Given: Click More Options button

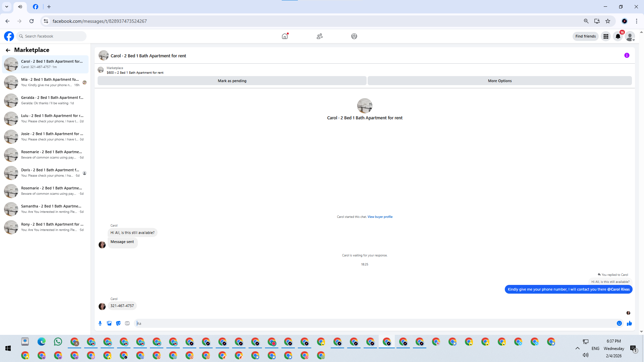Looking at the screenshot, I should pyautogui.click(x=499, y=81).
